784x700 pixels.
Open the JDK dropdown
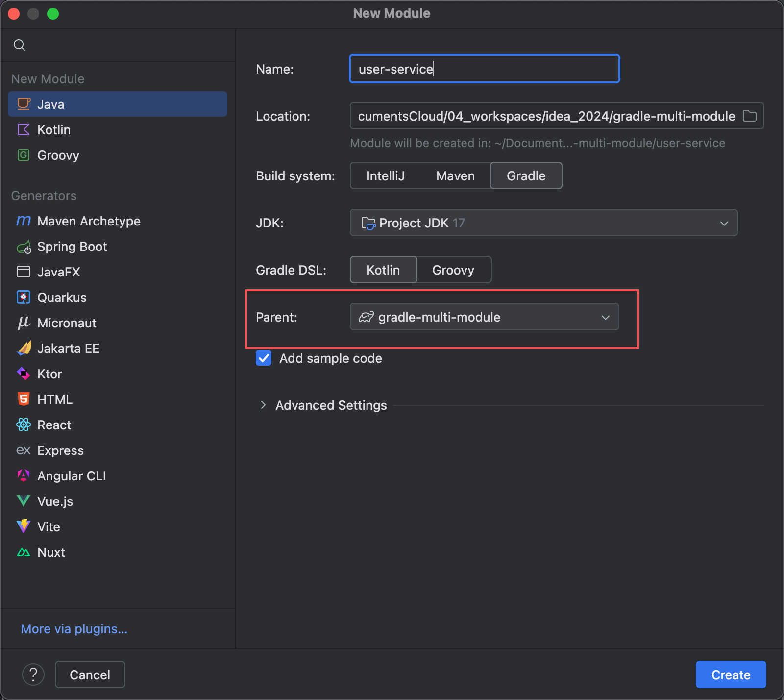tap(543, 223)
